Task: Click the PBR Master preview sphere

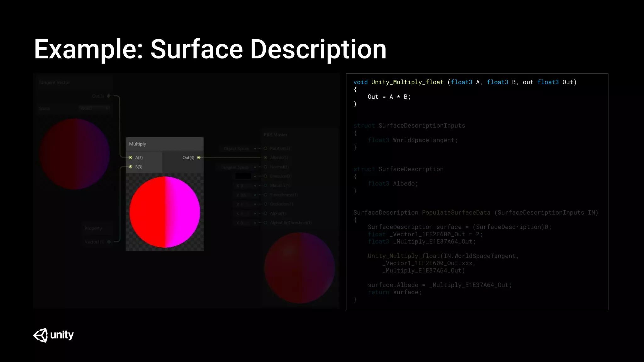Action: coord(299,268)
